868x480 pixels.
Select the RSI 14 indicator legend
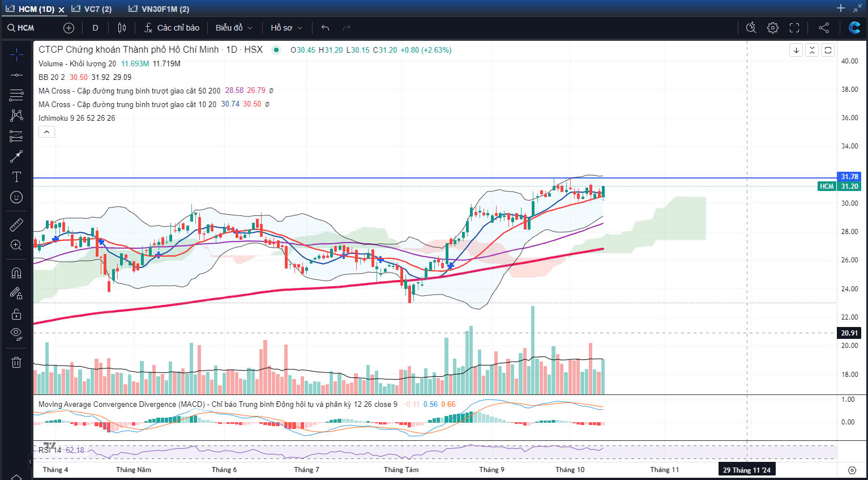[x=50, y=450]
